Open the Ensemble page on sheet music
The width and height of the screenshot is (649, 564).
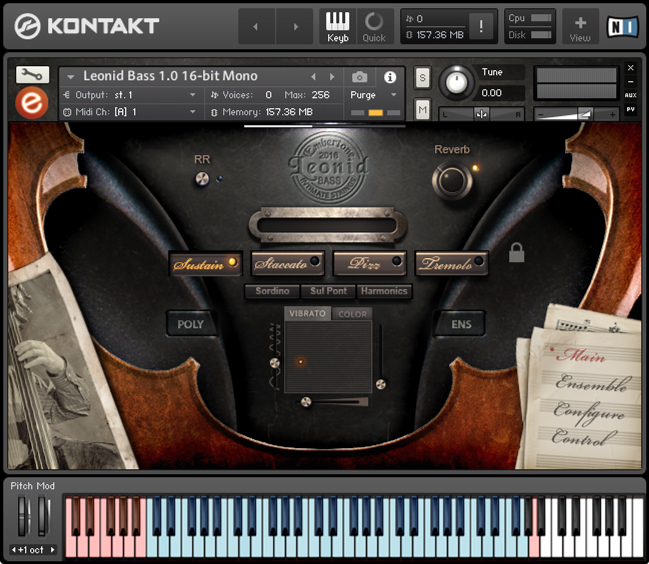coord(594,382)
